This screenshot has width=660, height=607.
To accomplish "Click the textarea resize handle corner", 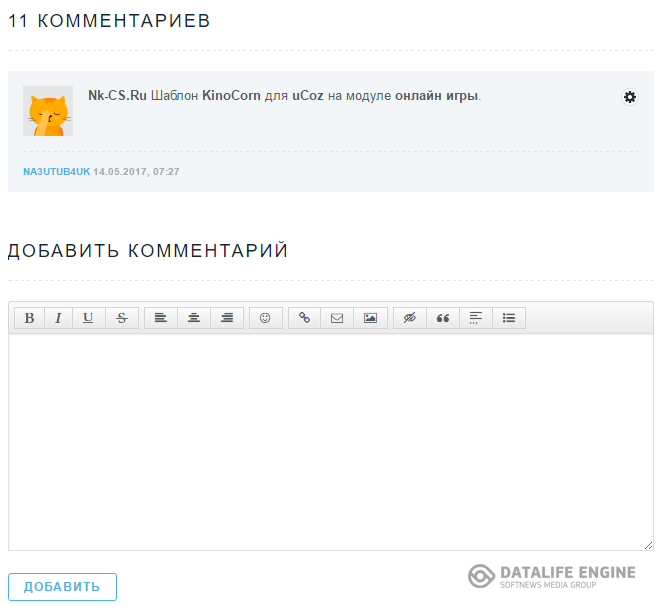I will [x=649, y=546].
